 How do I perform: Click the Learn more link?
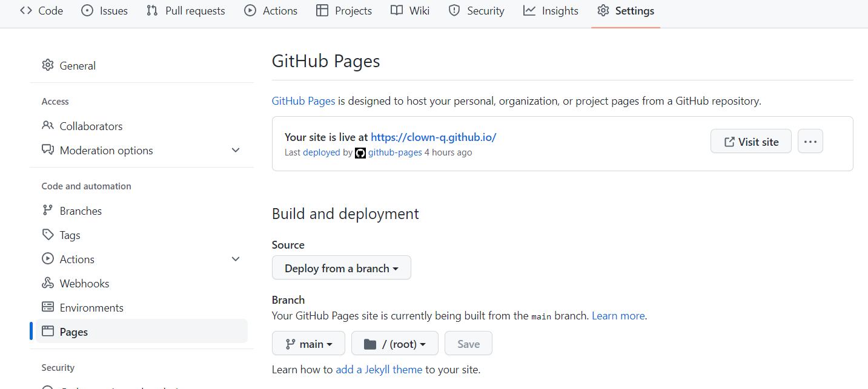pos(618,316)
